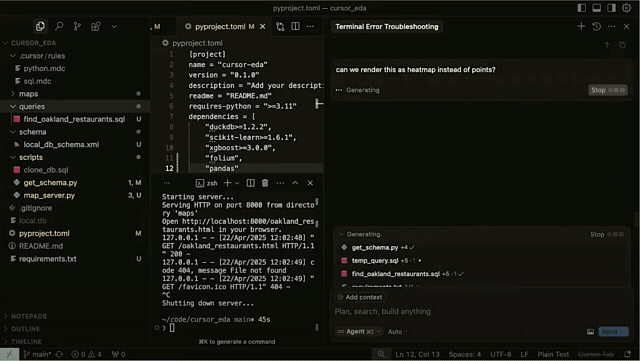This screenshot has height=361, width=640.
Task: Expand the TIMELINE section
Action: 26,342
